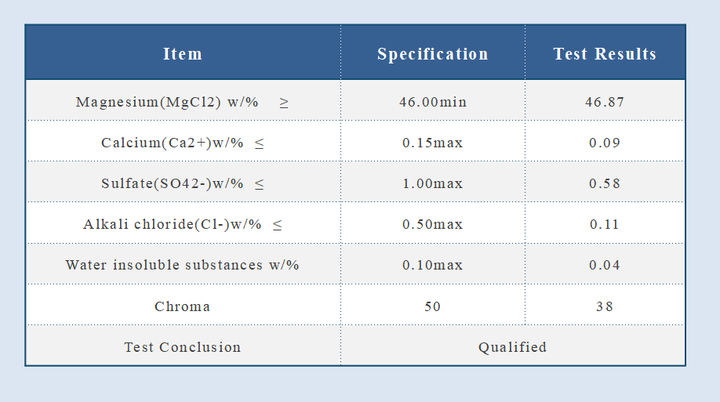The image size is (720, 402).
Task: Click the Item column header
Action: [182, 54]
